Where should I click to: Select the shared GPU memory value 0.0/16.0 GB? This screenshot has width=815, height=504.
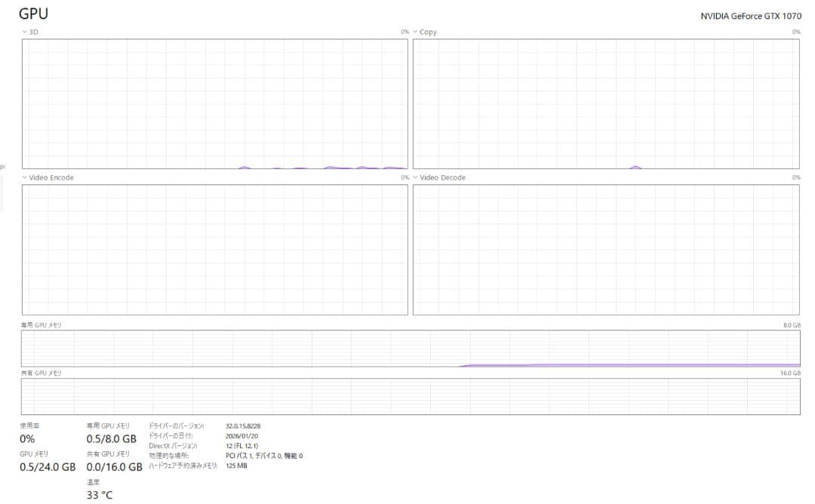pos(114,468)
